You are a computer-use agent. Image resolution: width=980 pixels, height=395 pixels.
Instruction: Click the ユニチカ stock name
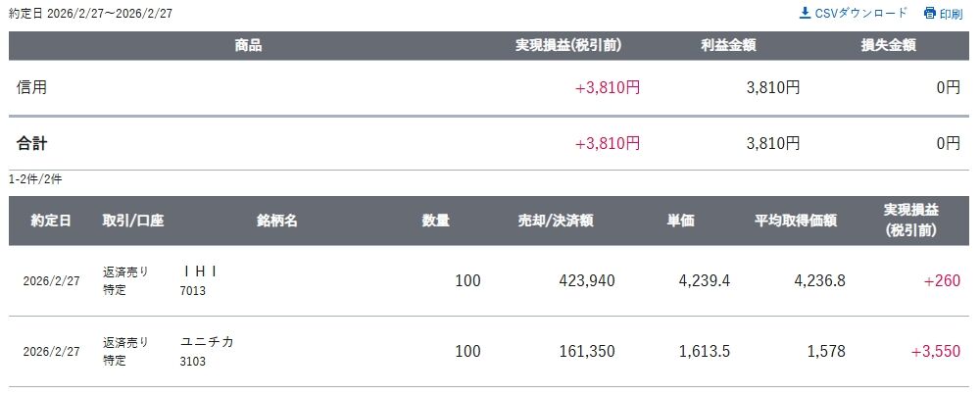pos(207,342)
